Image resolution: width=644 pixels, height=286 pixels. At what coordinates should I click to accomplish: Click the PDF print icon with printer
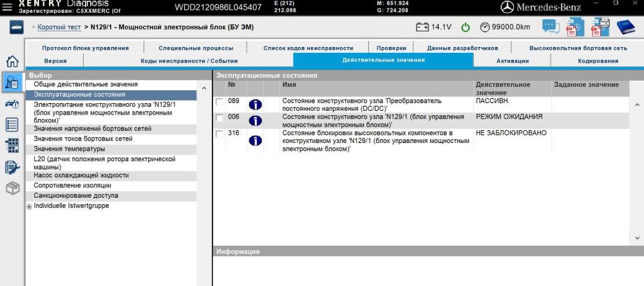(600, 26)
